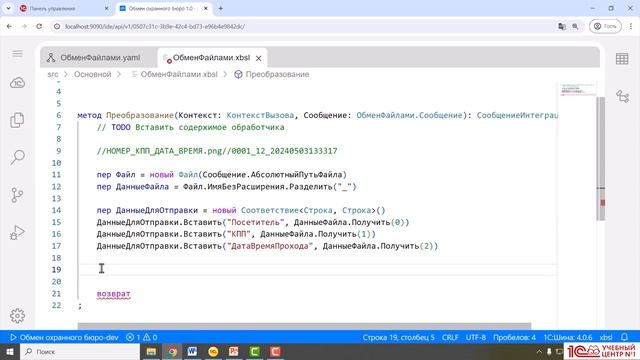
Task: Click the Строка 19, столбец 5 indicator
Action: point(398,338)
